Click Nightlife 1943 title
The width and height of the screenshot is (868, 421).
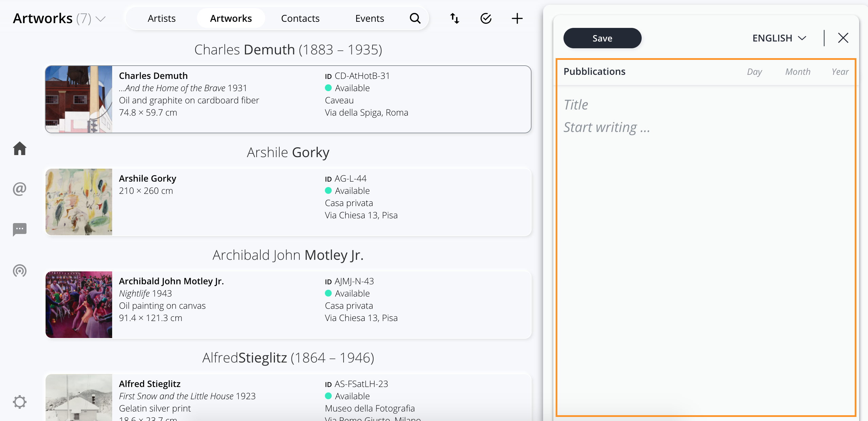(x=145, y=293)
